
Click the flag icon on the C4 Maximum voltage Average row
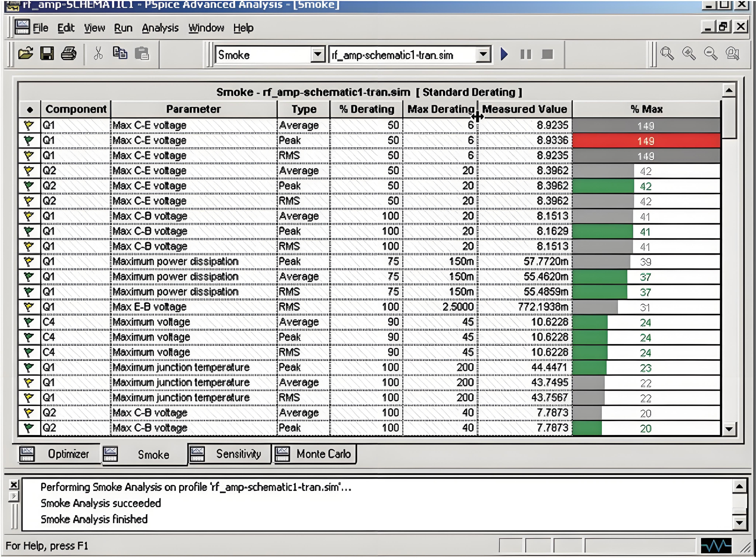pyautogui.click(x=29, y=322)
